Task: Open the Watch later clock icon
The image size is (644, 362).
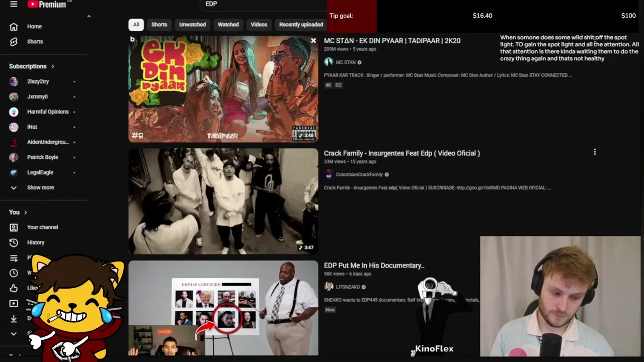Action: 14,273
